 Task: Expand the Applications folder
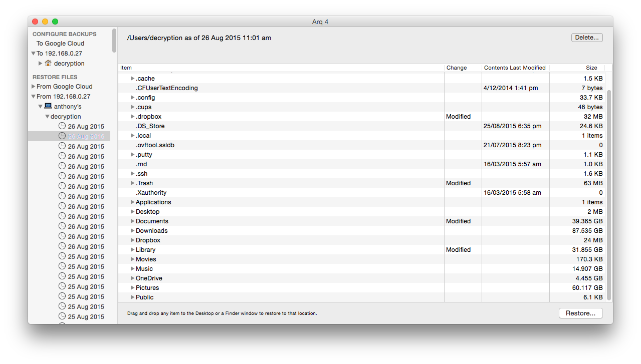(x=133, y=202)
